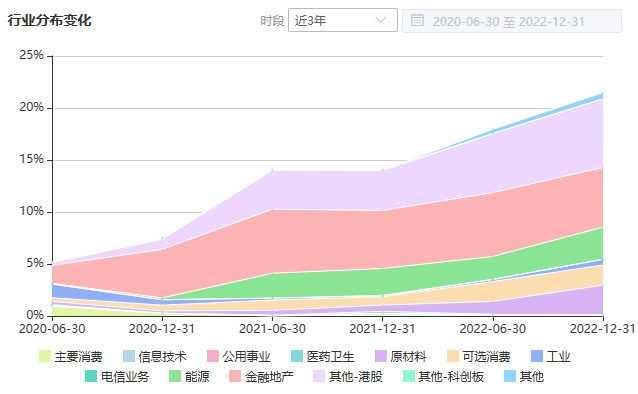The height and width of the screenshot is (394, 638).
Task: Click the 2020-12-31 x-axis label
Action: click(x=162, y=328)
